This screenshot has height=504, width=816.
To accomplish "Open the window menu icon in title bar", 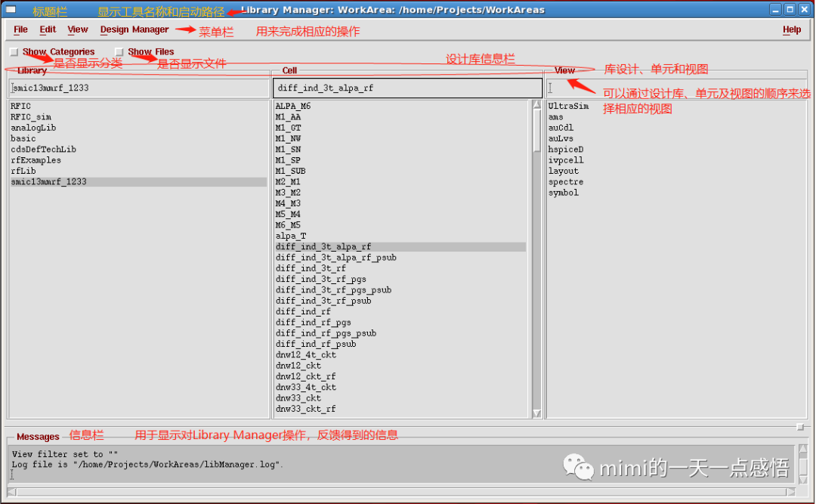I will click(x=11, y=9).
